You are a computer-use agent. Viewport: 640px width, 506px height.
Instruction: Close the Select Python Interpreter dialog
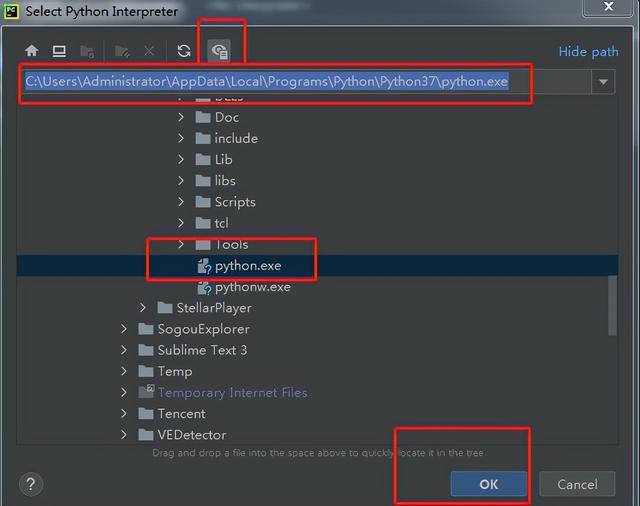pos(608,7)
